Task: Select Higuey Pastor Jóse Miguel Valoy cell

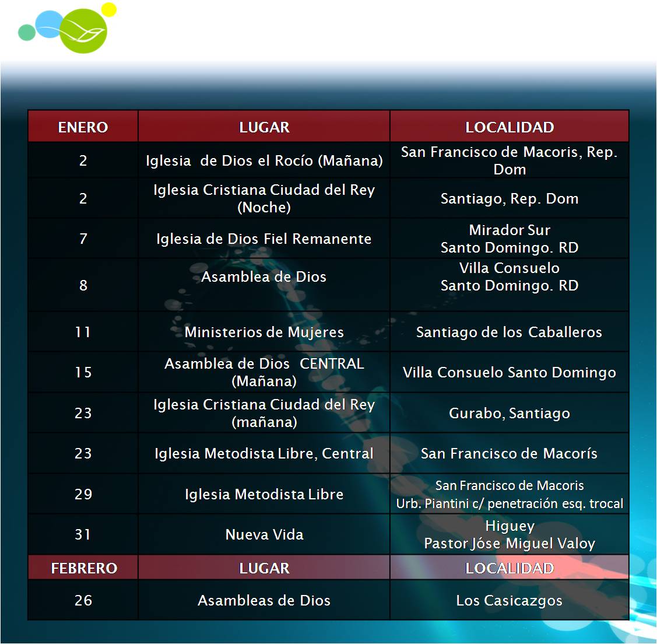Action: (509, 535)
